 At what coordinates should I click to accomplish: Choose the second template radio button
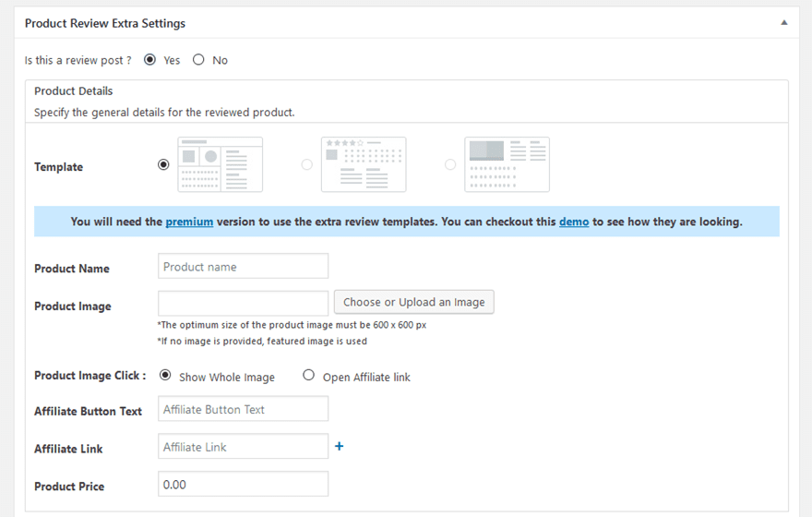307,164
